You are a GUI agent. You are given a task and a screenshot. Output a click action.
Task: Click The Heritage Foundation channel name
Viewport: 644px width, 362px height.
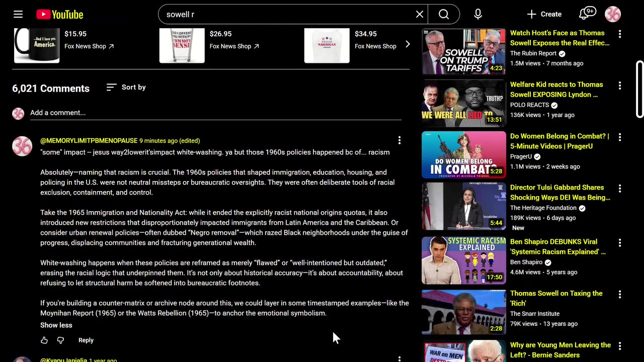[543, 208]
